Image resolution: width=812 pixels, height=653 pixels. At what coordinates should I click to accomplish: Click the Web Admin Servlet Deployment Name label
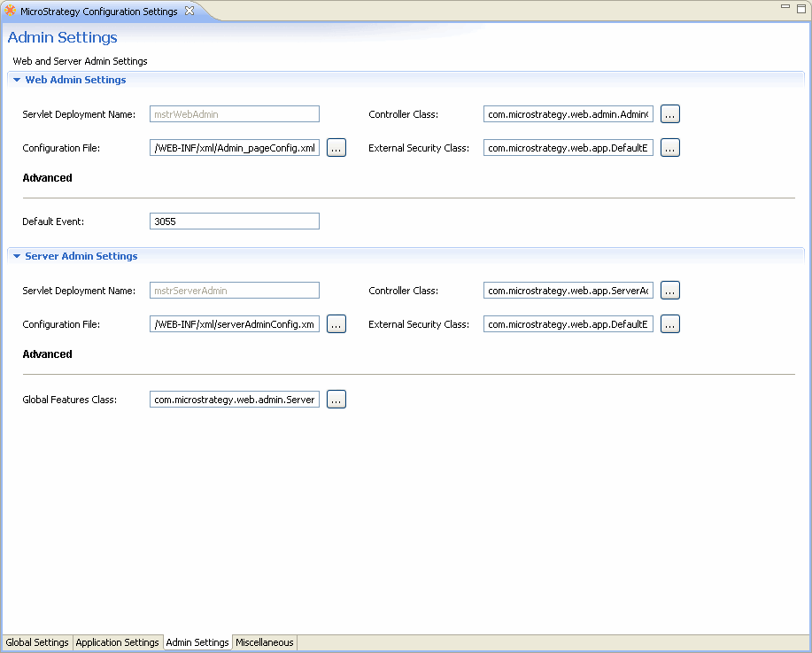79,114
